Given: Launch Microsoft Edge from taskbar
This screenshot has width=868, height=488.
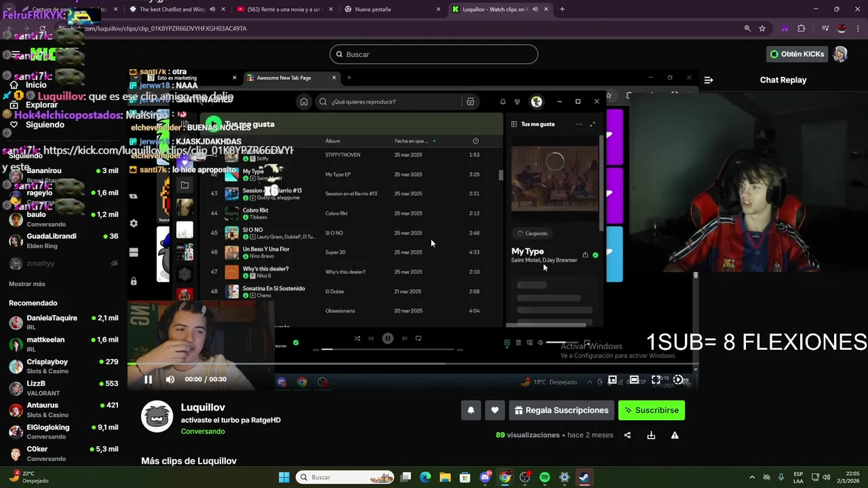Looking at the screenshot, I should pos(425,477).
